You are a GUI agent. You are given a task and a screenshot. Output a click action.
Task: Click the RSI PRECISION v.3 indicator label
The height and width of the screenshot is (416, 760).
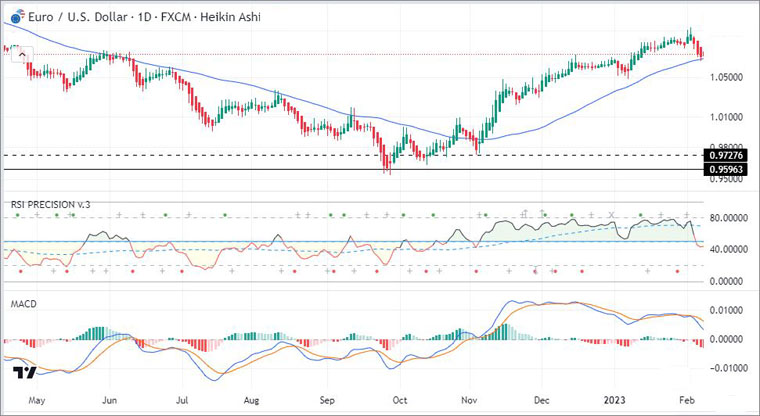[50, 205]
